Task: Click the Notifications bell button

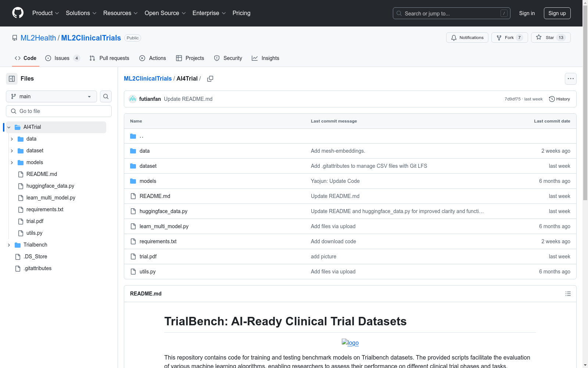Action: tap(467, 38)
